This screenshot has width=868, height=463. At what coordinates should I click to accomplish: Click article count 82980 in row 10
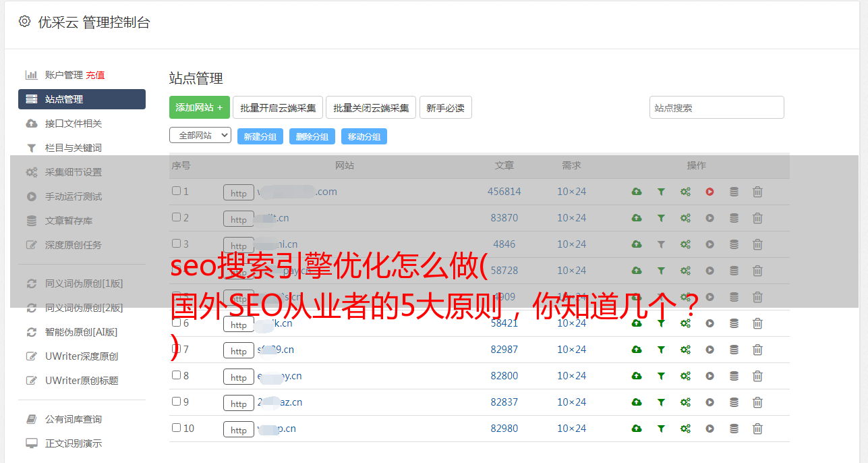[504, 429]
